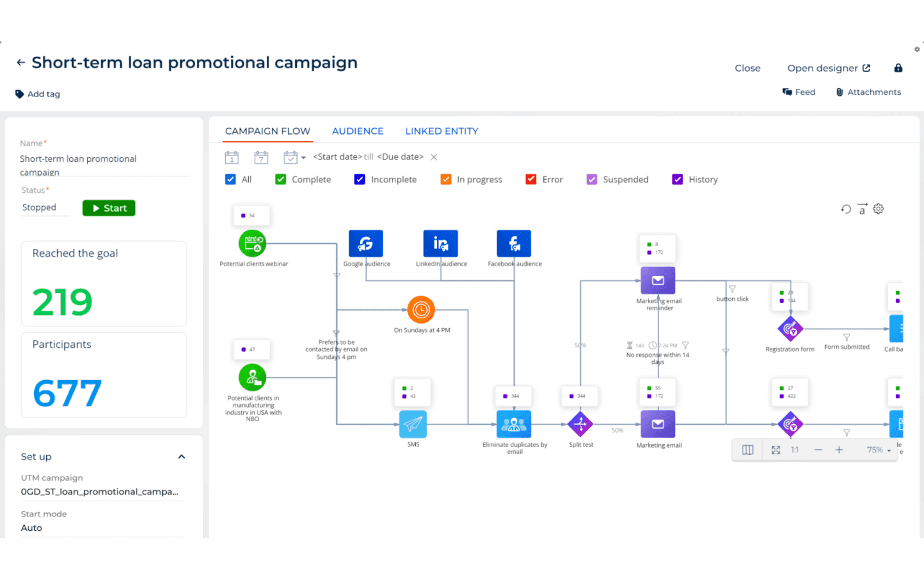The width and height of the screenshot is (924, 580).
Task: Click the Facebook audience node
Action: click(513, 243)
